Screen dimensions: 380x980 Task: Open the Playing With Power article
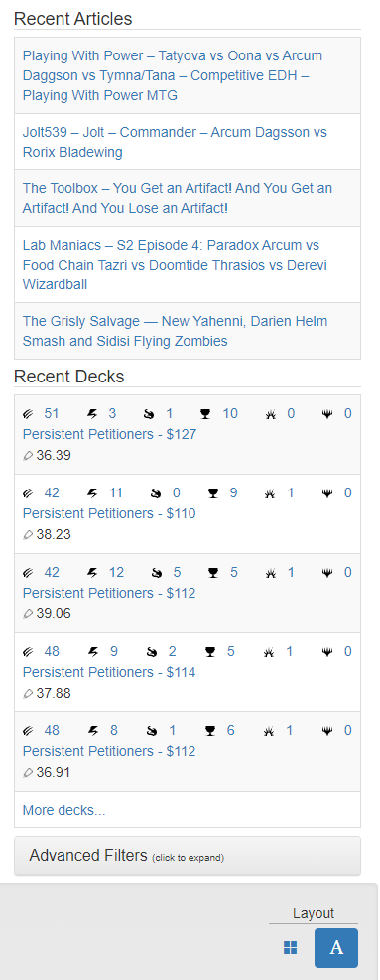173,75
